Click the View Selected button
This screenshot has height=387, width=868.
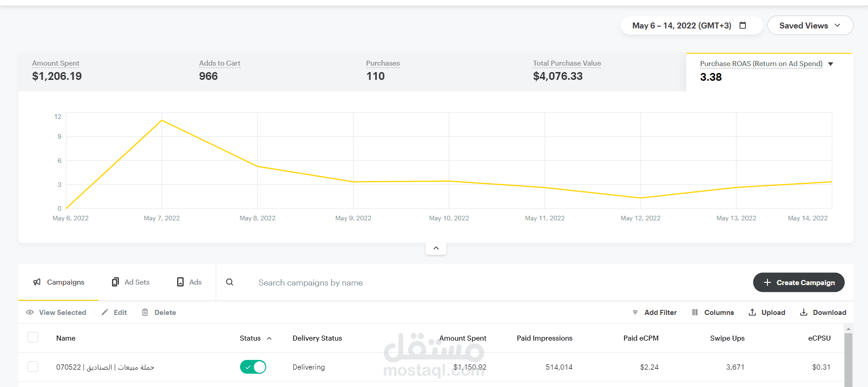pos(56,312)
